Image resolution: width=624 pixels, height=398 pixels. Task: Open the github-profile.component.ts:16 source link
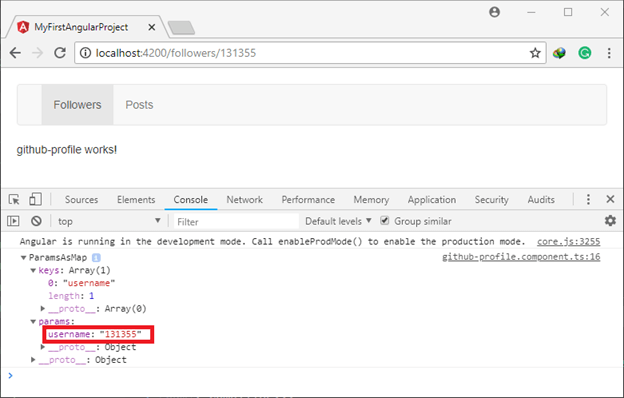(x=521, y=257)
